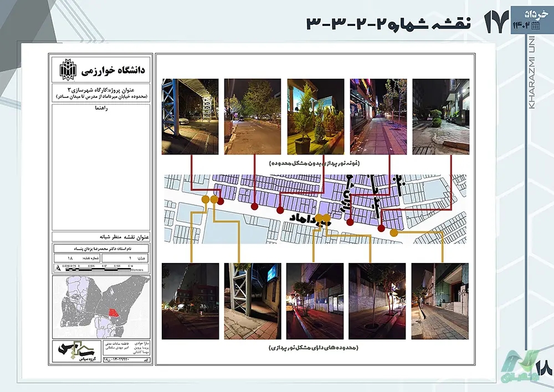Click the code line کد ۱۴۰۲۹۹۲۰
This screenshot has width=554, height=392.
(126, 359)
